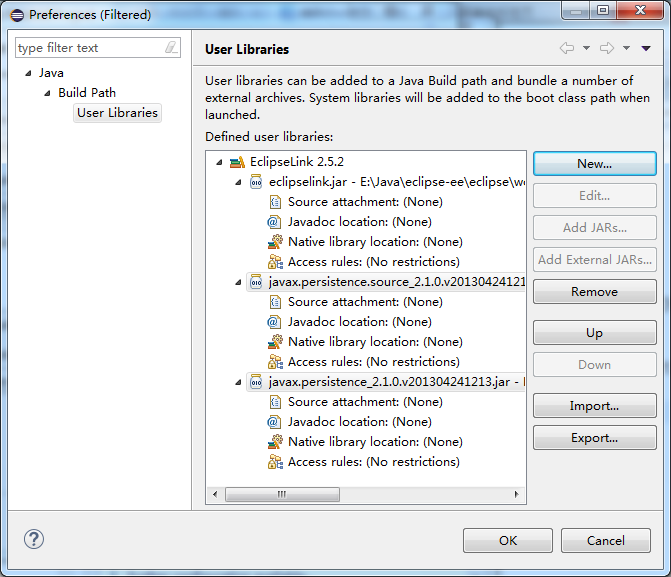This screenshot has width=671, height=577.
Task: Click the scrollbar left arrow
Action: point(215,494)
